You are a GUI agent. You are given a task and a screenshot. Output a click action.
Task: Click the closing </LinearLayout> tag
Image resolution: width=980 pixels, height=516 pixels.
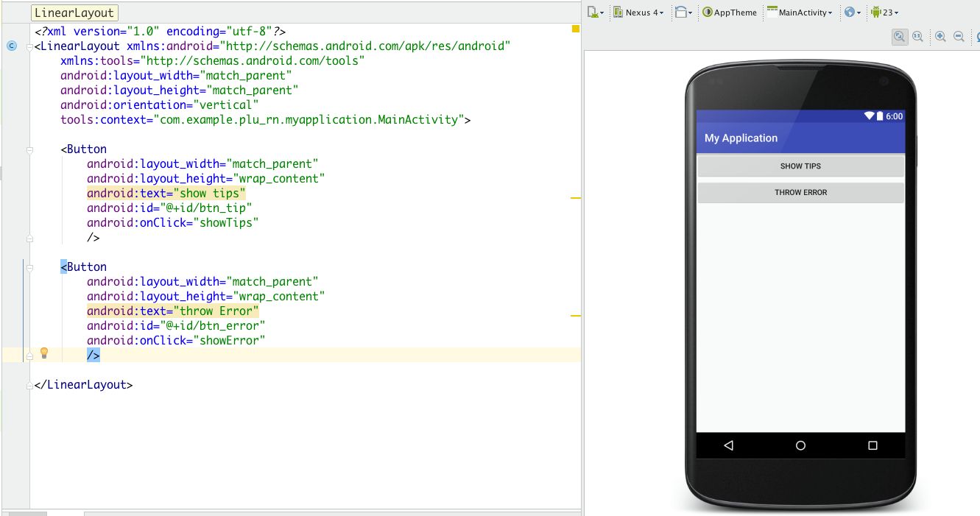[x=83, y=384]
